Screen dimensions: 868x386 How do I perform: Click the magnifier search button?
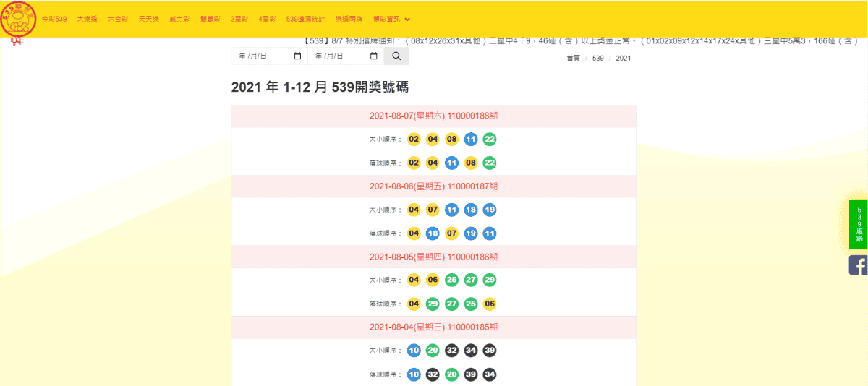[396, 56]
